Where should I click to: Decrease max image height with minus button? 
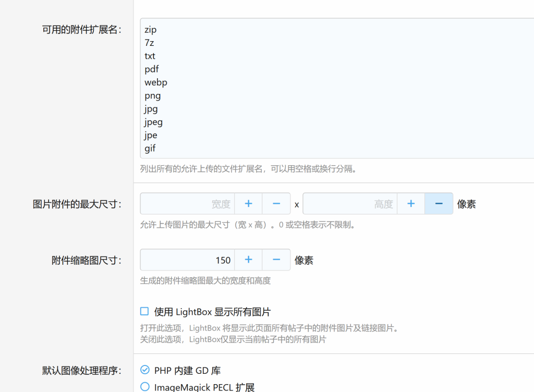[439, 204]
